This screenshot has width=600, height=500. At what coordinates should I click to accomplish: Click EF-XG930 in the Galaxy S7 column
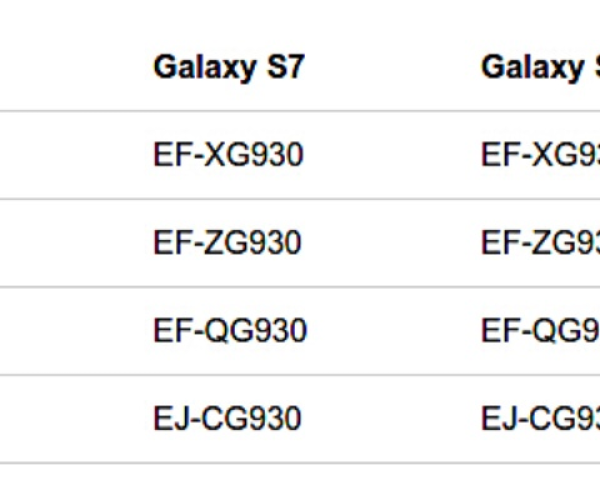(x=228, y=155)
